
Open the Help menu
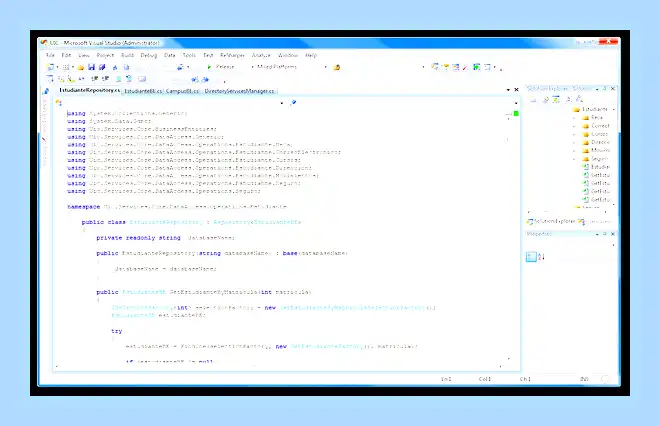coord(311,55)
